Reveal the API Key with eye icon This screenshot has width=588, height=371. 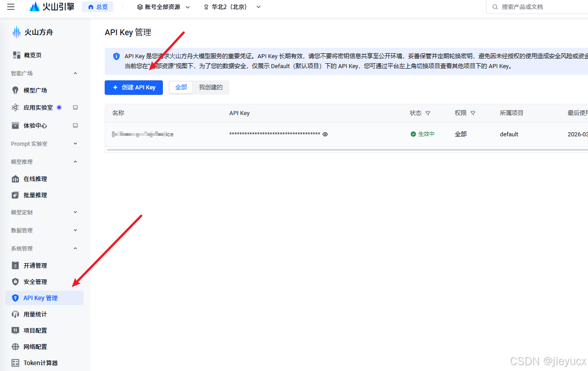(x=325, y=134)
